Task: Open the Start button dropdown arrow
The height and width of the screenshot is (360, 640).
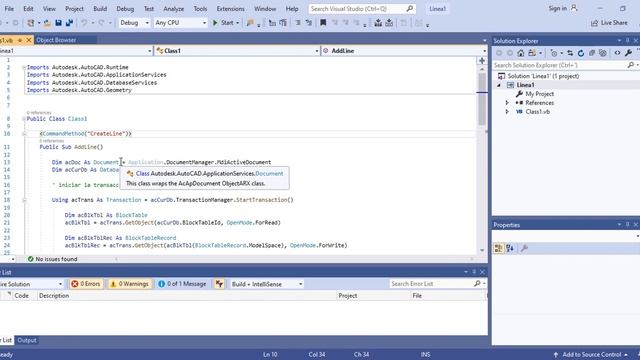Action: [237, 23]
